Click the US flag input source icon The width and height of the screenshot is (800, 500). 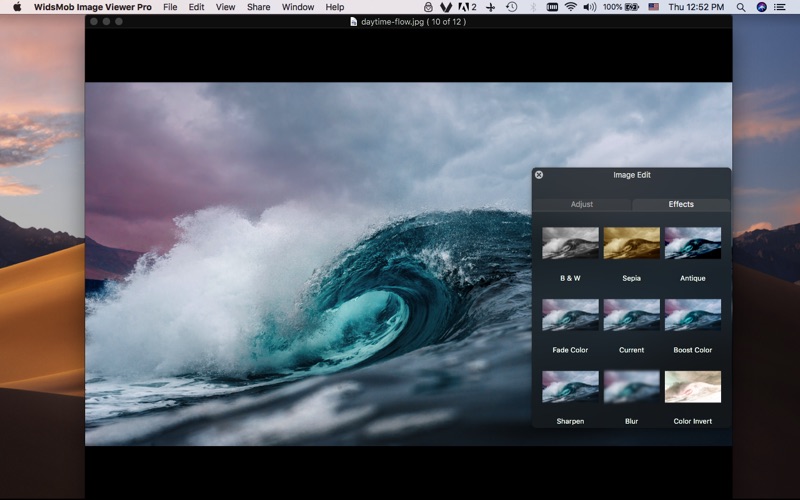654,7
